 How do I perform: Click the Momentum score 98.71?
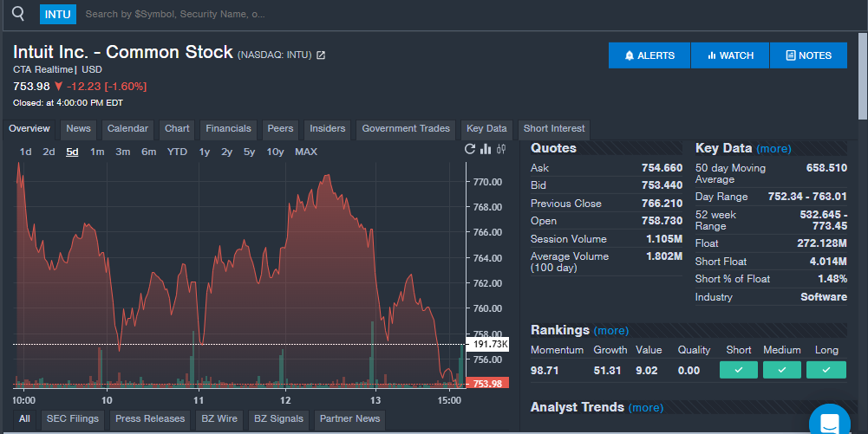coord(545,371)
